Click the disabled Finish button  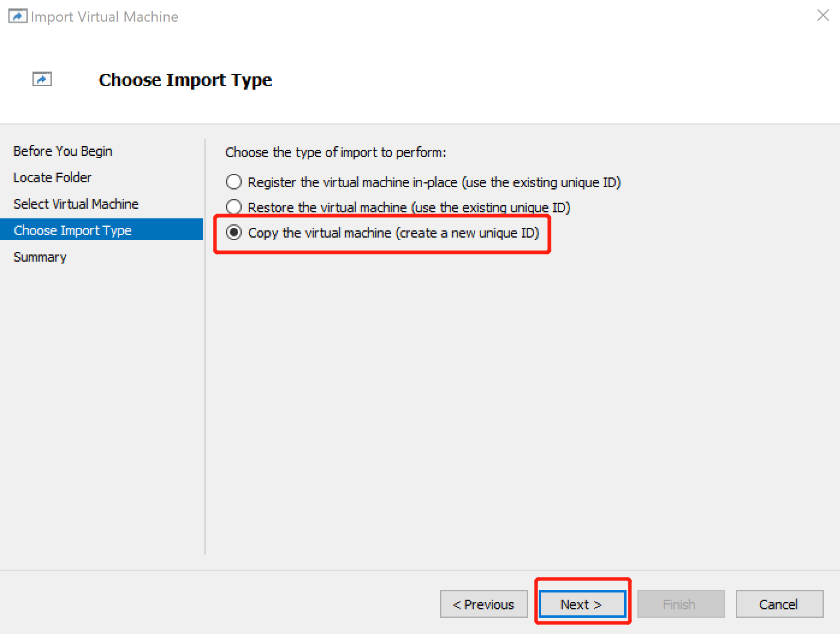coord(680,604)
